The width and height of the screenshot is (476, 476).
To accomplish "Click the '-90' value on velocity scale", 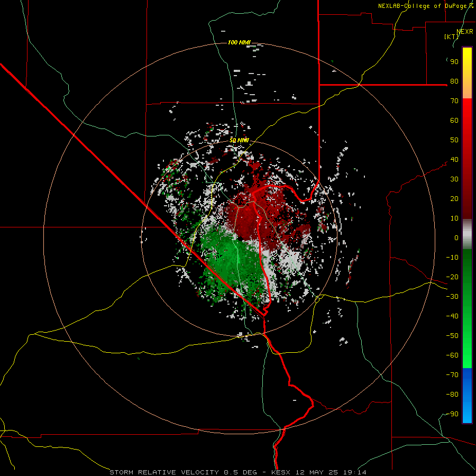I will [x=452, y=414].
